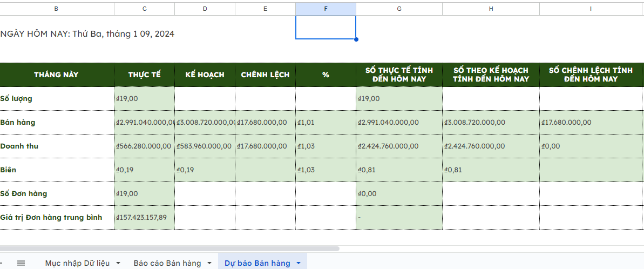Click SỐ THỰC TẾ TÍNH ĐẾN HÔM NAY header
The width and height of the screenshot is (644, 269).
(x=399, y=75)
